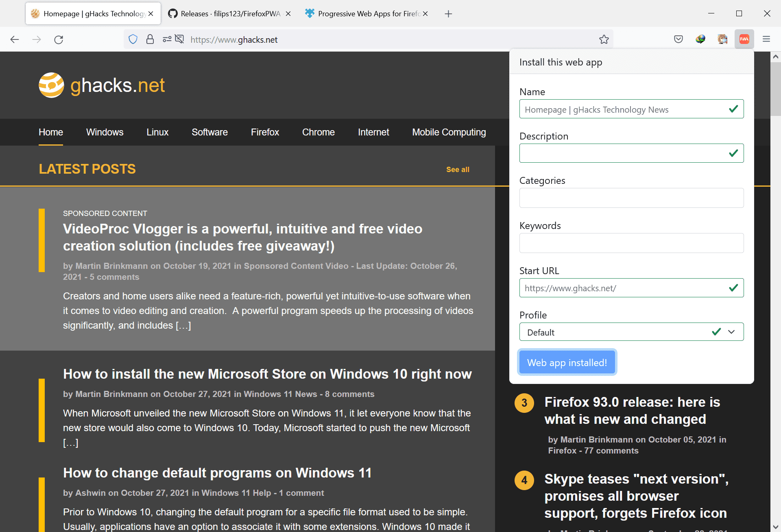Image resolution: width=781 pixels, height=532 pixels.
Task: Close the Homepage gHacks tab
Action: 151,14
